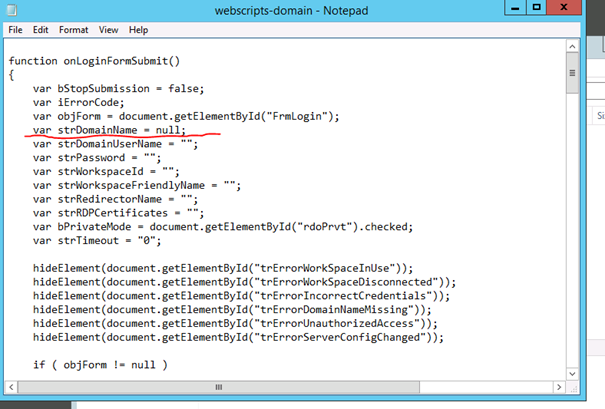Click the 'var iErrorCode;' line
Image resolution: width=605 pixels, height=409 pixels.
point(78,103)
